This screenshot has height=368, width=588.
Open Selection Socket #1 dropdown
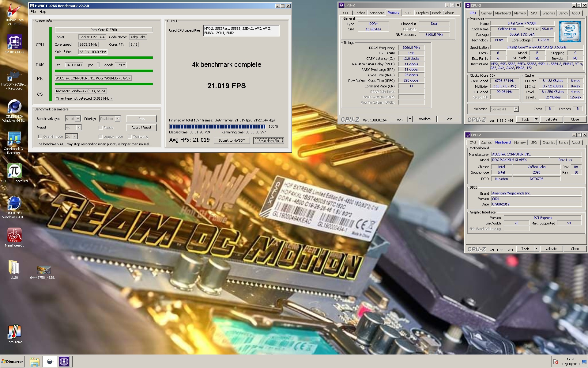504,109
